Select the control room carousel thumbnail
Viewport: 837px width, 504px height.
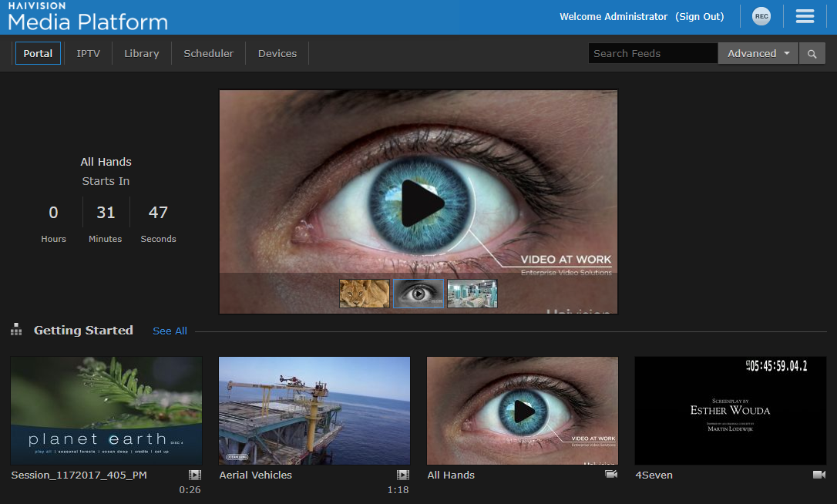pos(472,294)
